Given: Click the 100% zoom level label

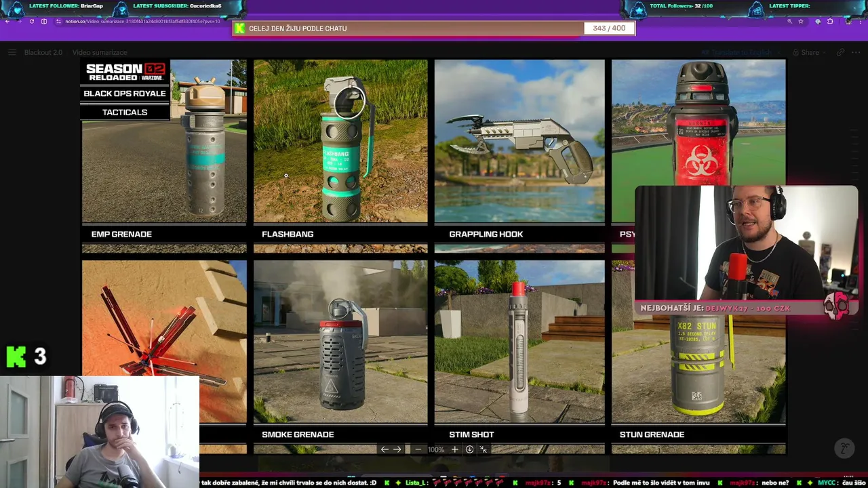Looking at the screenshot, I should (436, 449).
